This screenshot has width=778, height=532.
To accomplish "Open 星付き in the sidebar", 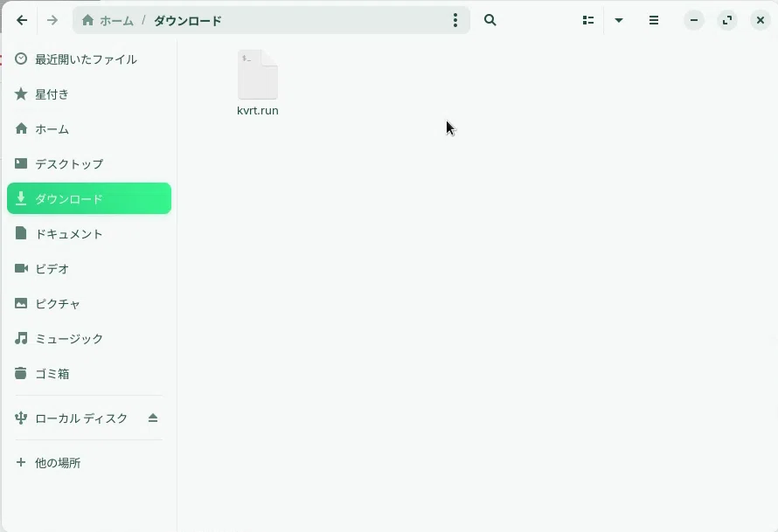I will [x=89, y=94].
